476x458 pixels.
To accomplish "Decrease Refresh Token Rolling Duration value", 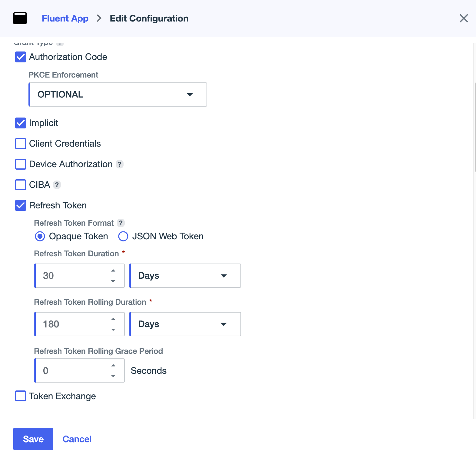I will click(113, 330).
